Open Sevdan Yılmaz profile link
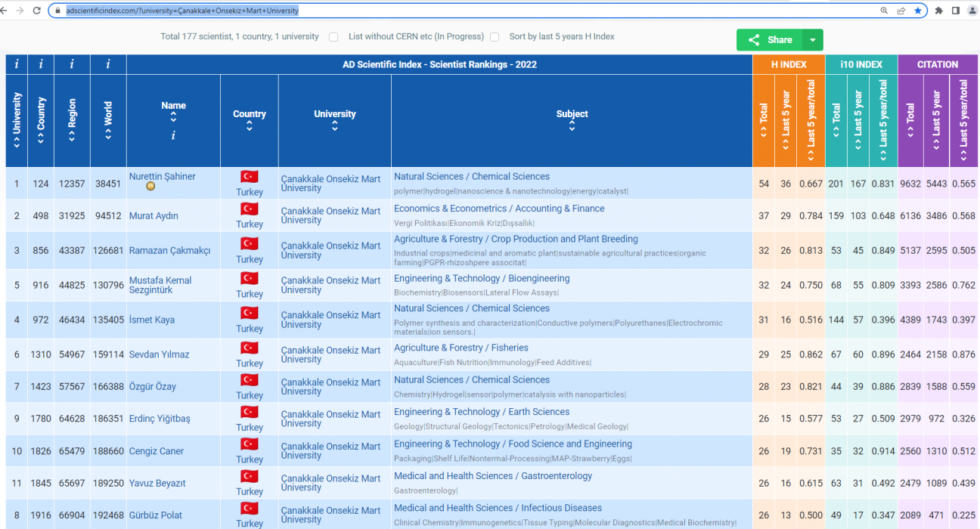Image resolution: width=980 pixels, height=529 pixels. (159, 354)
